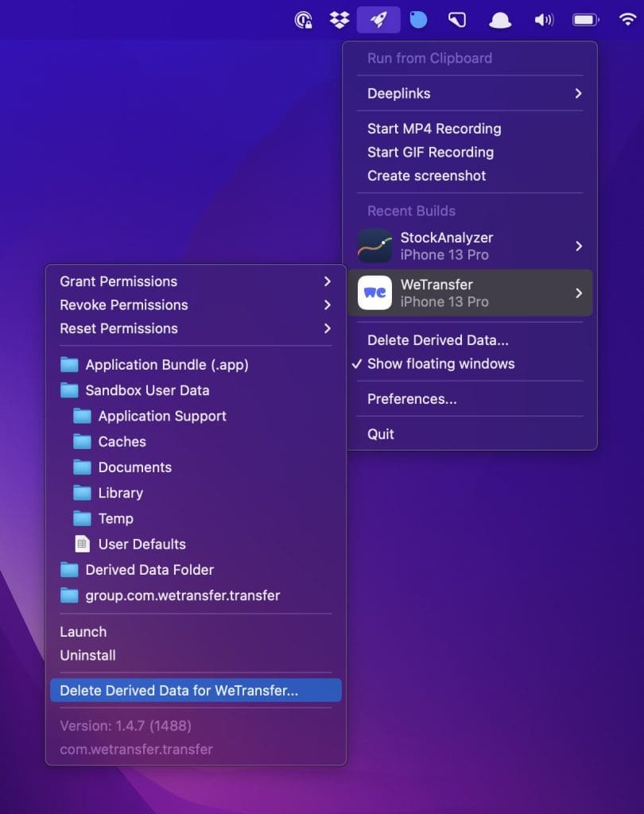Toggle Show floating windows checkmark
The width and height of the screenshot is (644, 814).
coord(356,364)
